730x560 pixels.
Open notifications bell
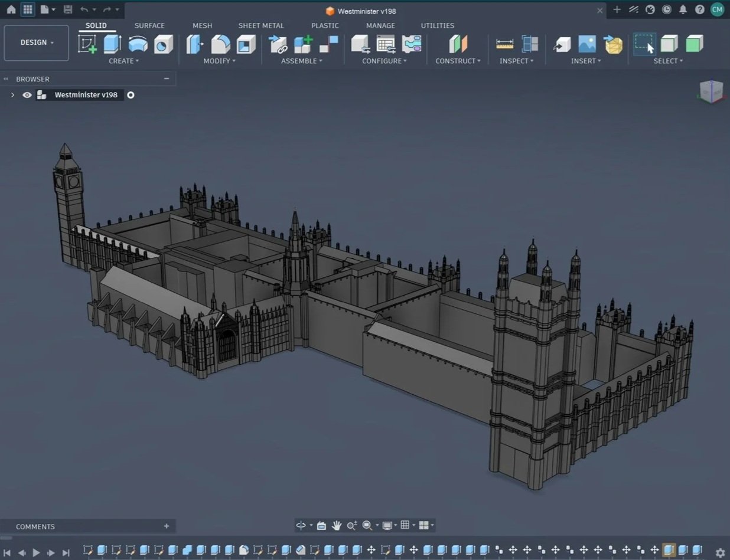[683, 9]
